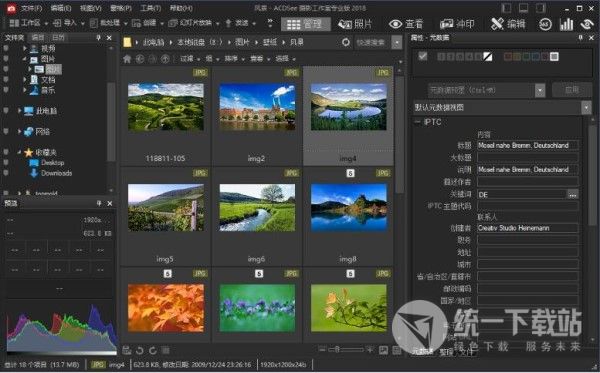This screenshot has height=373, width=600.
Task: Toggle Easy-Select marker beside 收藏夹
Action: pos(6,152)
